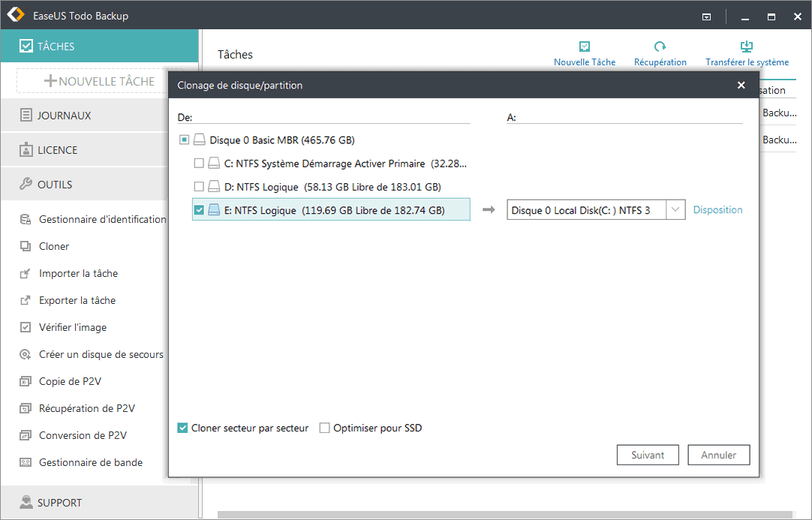Viewport: 812px width, 520px height.
Task: Open the destination disk dropdown arrow
Action: [x=675, y=210]
